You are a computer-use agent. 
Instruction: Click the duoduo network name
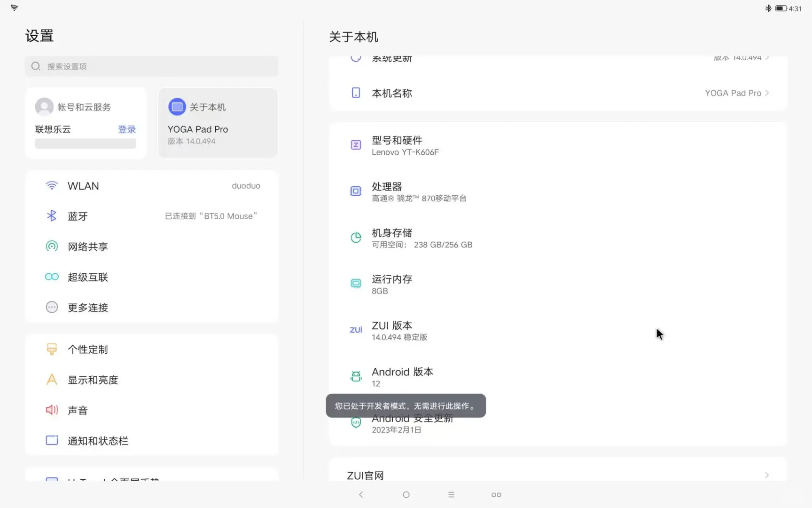click(x=246, y=186)
